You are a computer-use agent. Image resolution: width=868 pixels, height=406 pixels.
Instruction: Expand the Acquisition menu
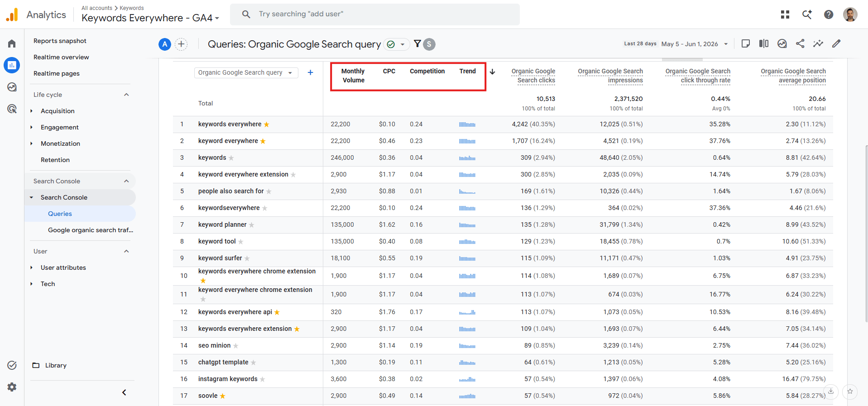pos(58,111)
